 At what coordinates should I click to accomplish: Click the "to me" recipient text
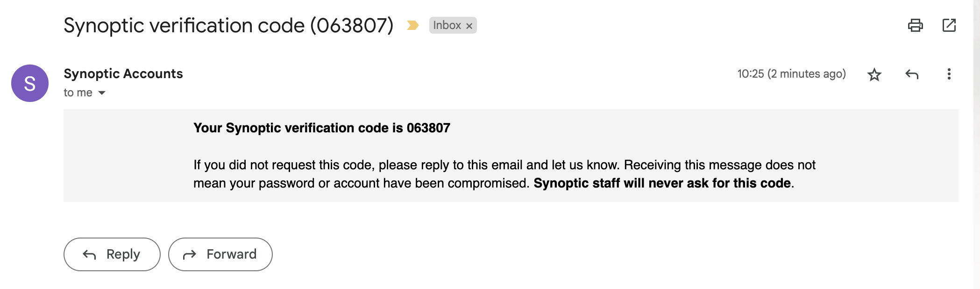(78, 93)
